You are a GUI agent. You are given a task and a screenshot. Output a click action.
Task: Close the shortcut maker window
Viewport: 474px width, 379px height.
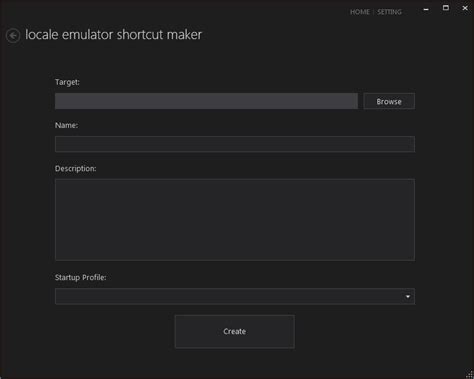click(465, 8)
